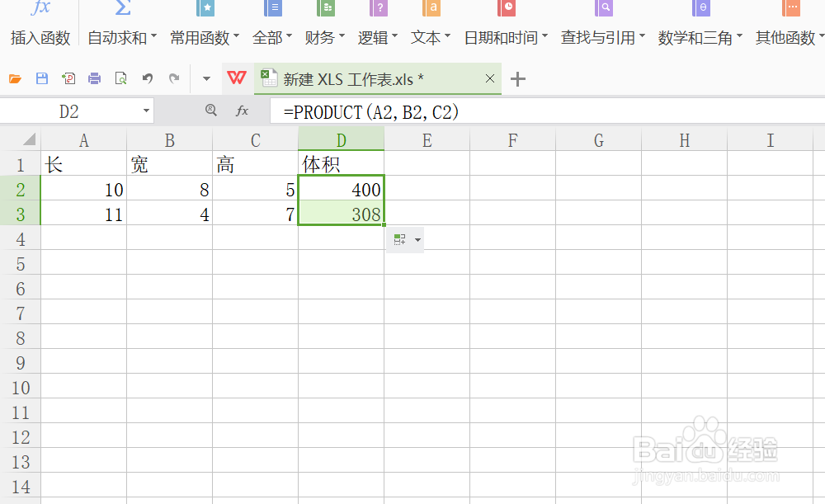Open print preview icon
825x504 pixels.
[121, 79]
